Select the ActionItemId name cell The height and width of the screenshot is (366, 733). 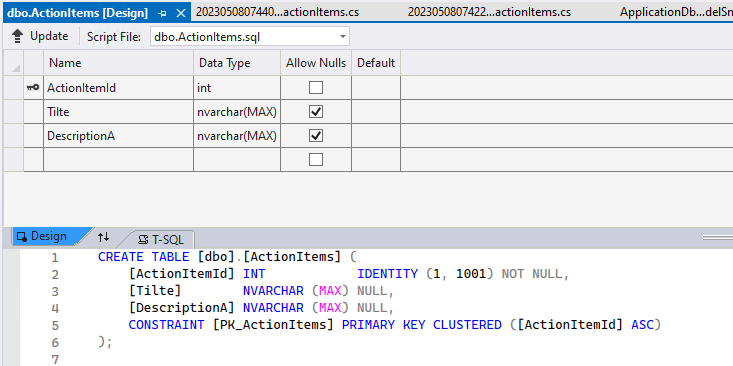pos(118,87)
